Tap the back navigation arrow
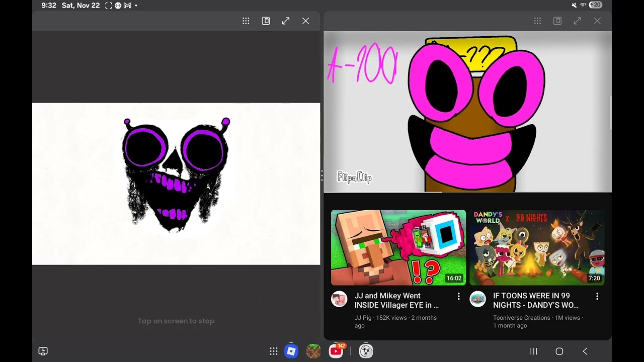Image resolution: width=644 pixels, height=362 pixels. coord(585,351)
